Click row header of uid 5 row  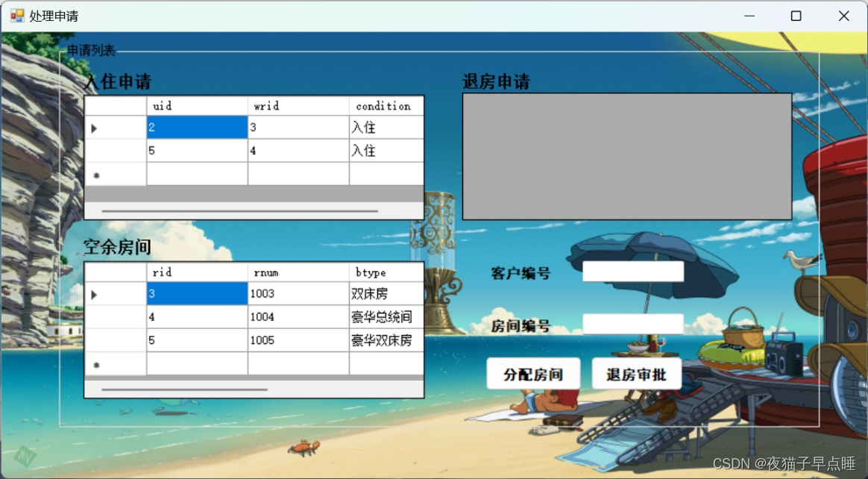coord(116,151)
